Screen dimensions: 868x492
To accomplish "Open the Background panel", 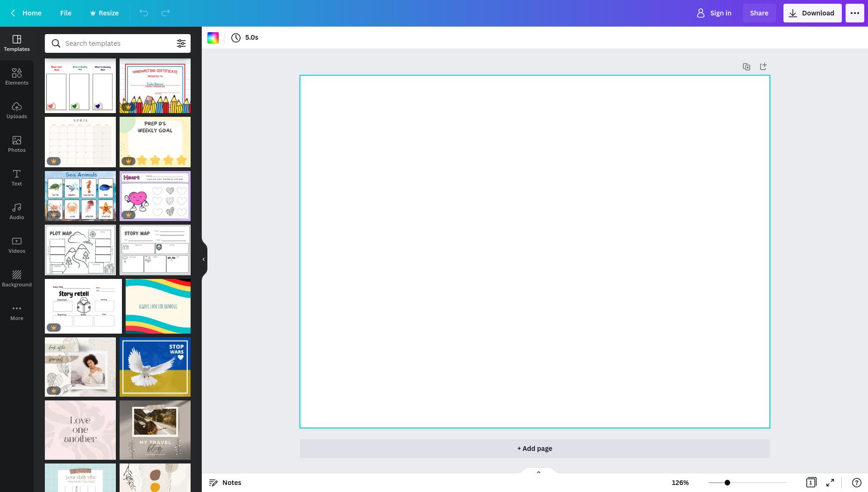I will point(17,278).
